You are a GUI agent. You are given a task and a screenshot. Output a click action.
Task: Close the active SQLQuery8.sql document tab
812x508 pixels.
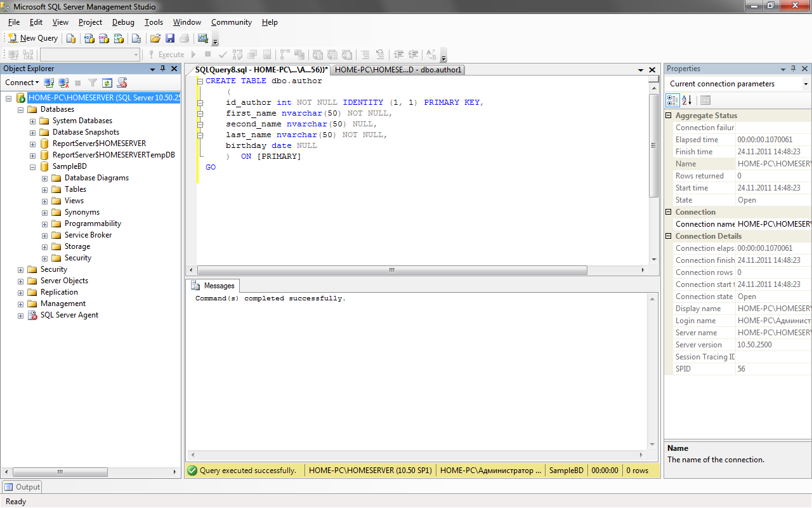point(653,70)
